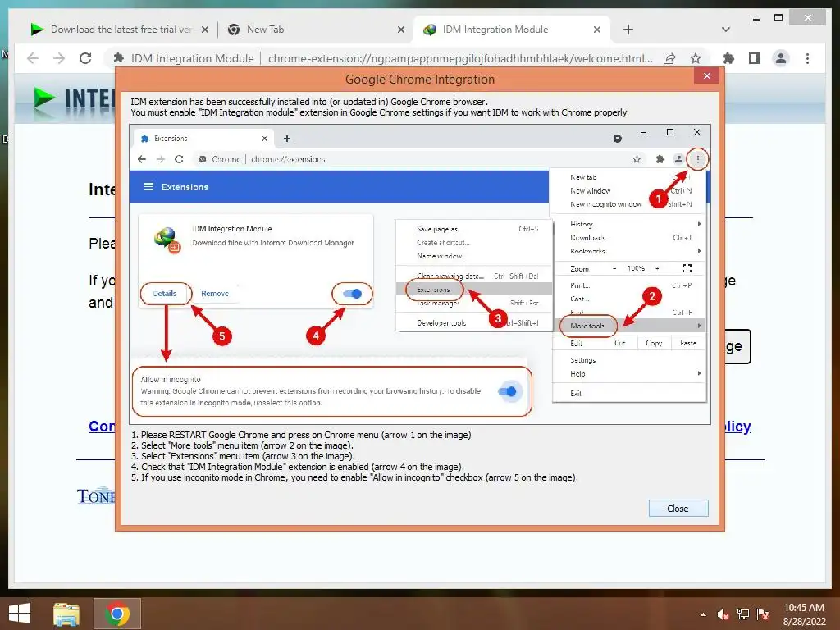Open File Explorer from the taskbar
Screen dimensions: 840x630
pyautogui.click(x=66, y=614)
